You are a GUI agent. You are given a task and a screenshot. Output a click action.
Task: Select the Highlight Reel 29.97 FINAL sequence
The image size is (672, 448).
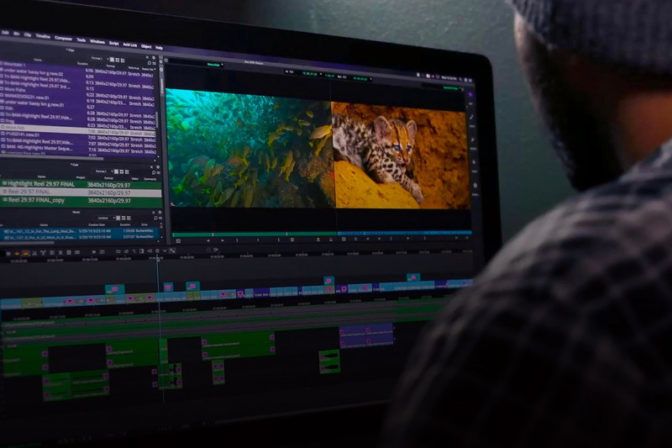click(81, 184)
